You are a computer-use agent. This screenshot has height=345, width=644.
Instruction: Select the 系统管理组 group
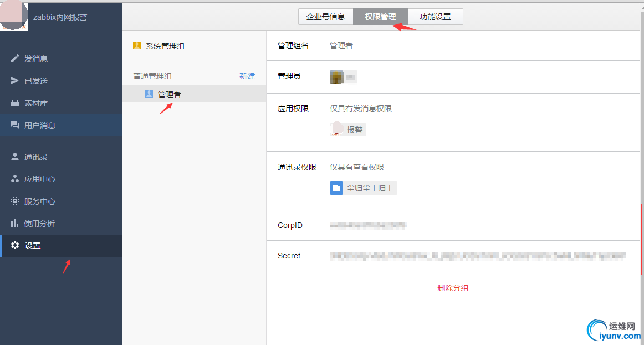tap(194, 46)
